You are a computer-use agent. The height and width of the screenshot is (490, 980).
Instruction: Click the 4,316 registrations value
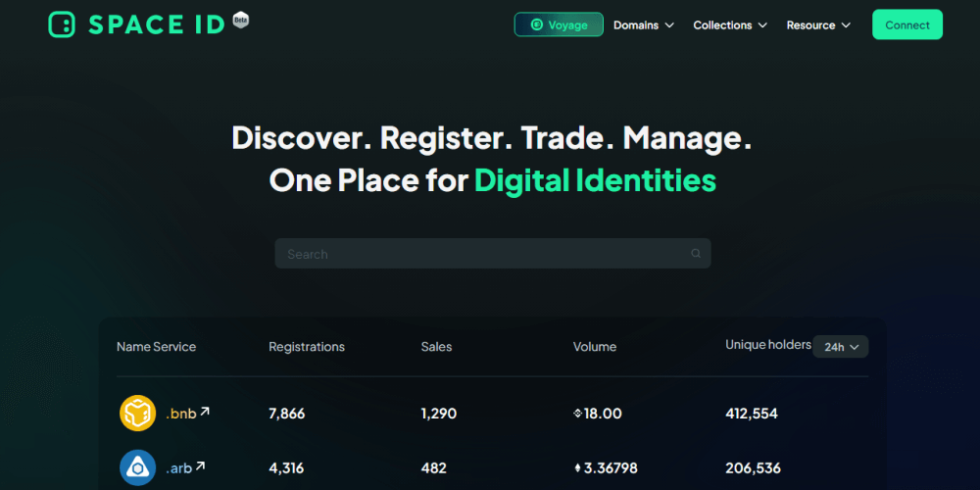coord(286,468)
